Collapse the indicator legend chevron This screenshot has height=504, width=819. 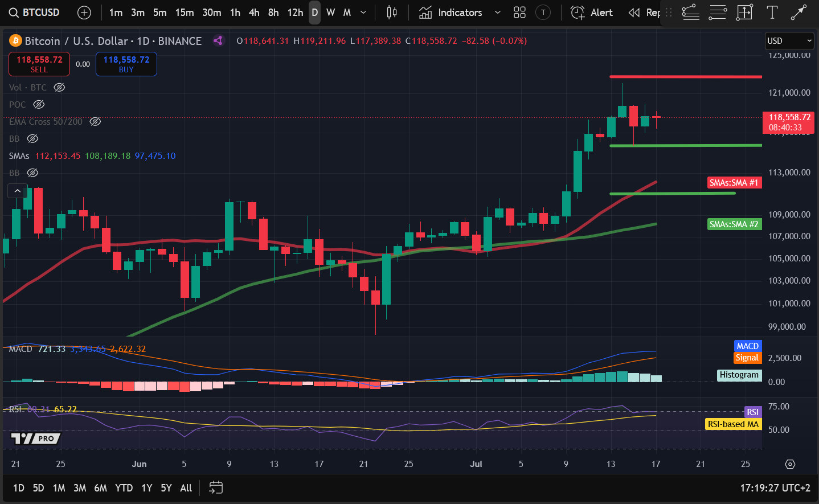click(x=17, y=191)
